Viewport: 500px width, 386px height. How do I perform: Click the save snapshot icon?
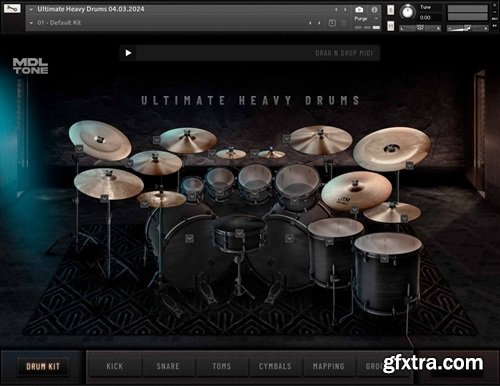click(332, 23)
